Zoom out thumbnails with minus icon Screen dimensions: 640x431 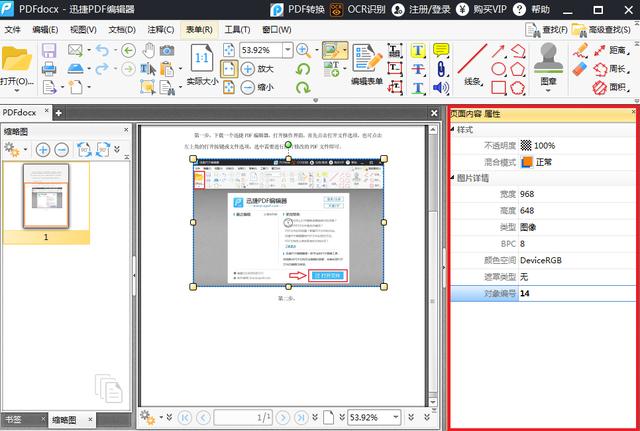pos(62,150)
